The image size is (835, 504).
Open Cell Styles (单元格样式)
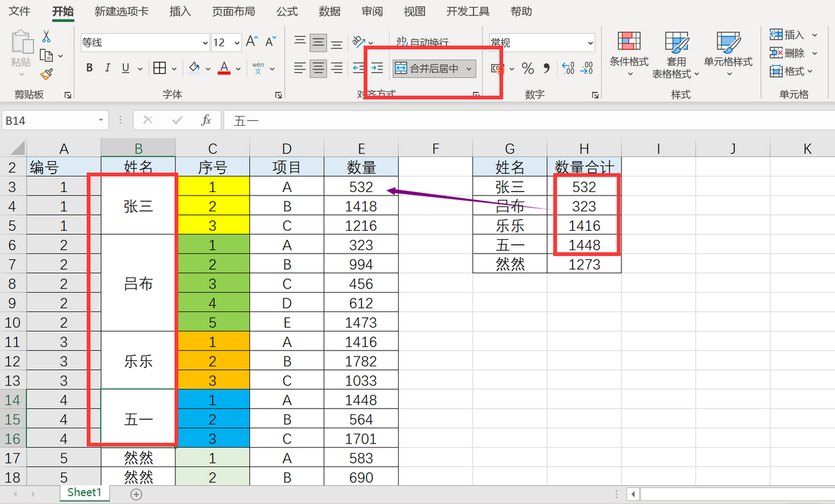click(x=728, y=55)
